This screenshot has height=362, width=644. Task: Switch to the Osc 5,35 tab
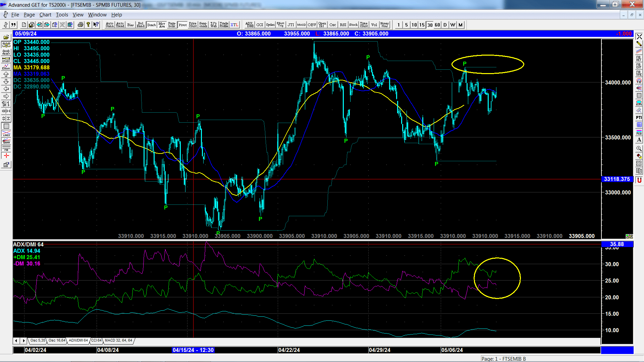pyautogui.click(x=38, y=340)
